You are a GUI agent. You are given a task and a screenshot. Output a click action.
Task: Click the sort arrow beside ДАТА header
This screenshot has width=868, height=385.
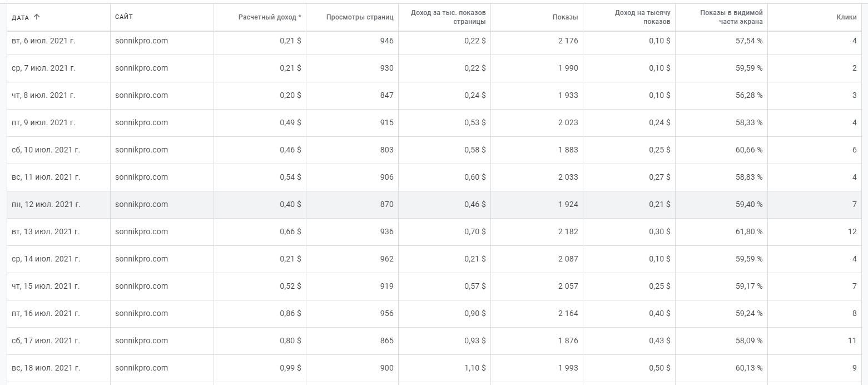coord(37,17)
